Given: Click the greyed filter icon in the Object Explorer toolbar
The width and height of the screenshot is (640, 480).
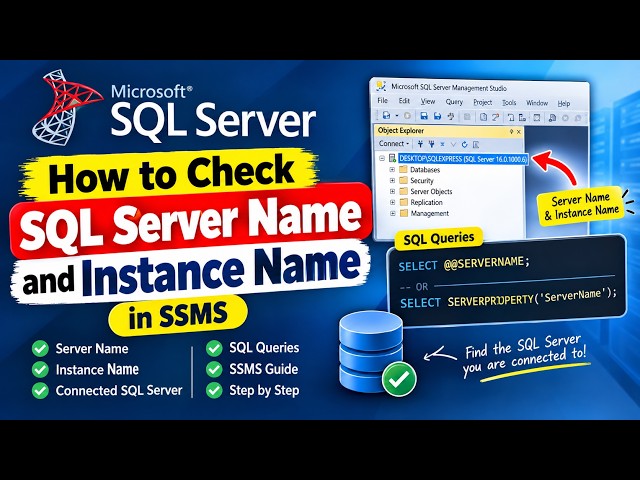Looking at the screenshot, I should [453, 144].
